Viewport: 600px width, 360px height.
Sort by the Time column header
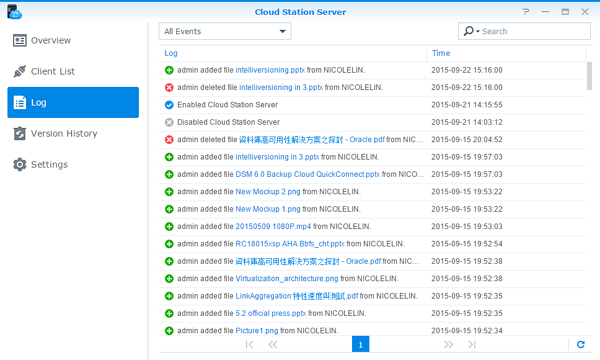point(441,53)
